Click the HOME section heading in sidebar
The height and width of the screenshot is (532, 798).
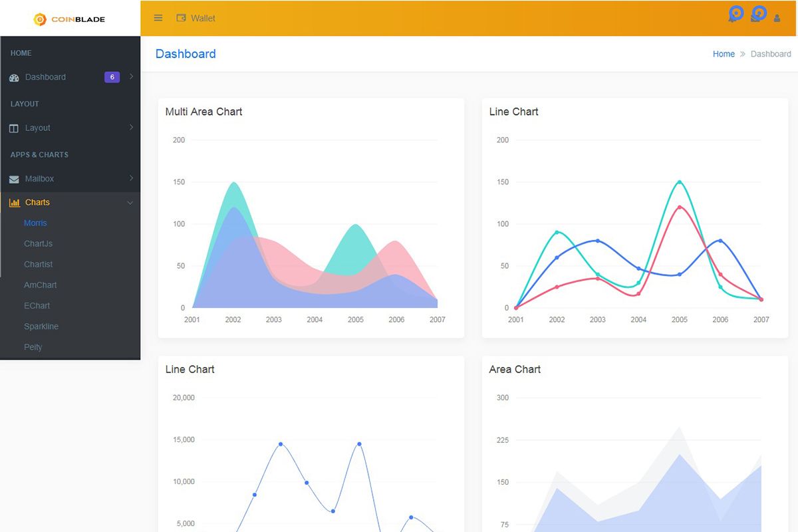click(x=21, y=53)
